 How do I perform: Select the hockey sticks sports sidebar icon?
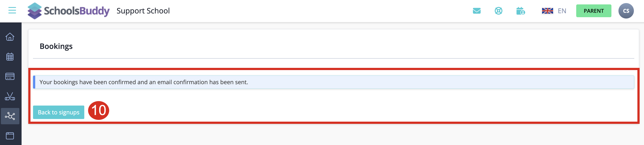click(10, 97)
